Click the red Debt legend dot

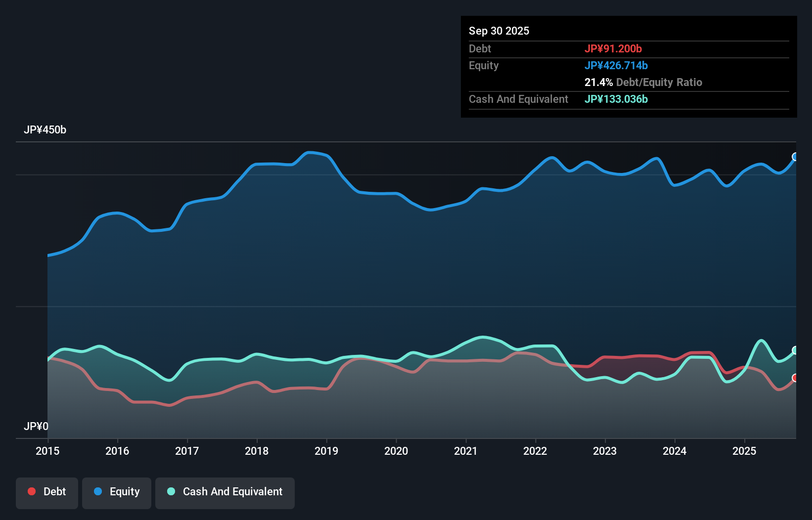click(x=31, y=491)
